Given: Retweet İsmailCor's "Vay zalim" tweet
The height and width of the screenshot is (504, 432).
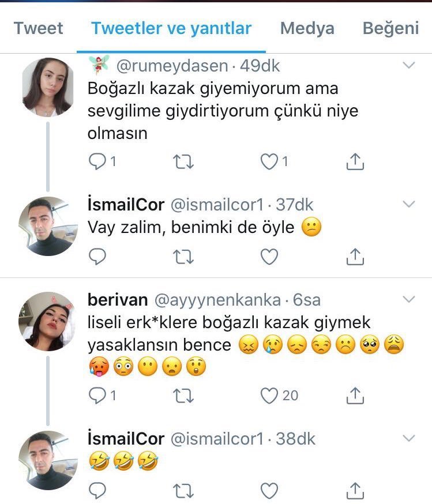Looking at the screenshot, I should pyautogui.click(x=183, y=256).
